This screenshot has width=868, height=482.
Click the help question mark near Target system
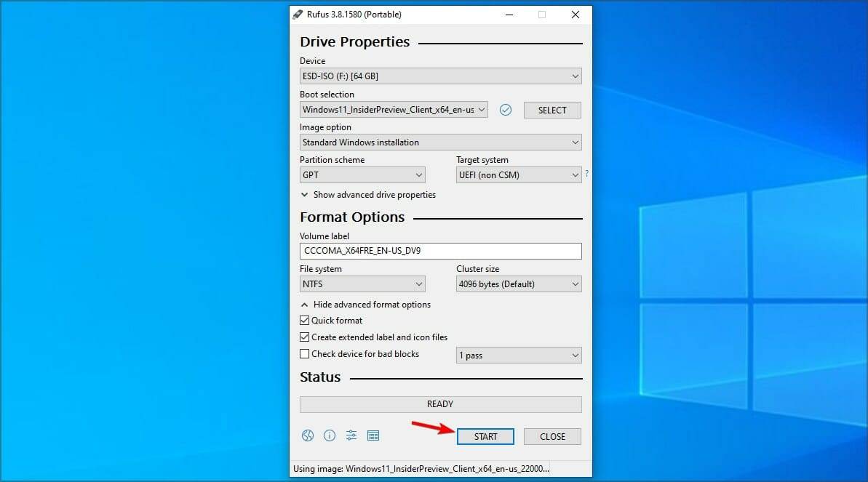pos(586,174)
